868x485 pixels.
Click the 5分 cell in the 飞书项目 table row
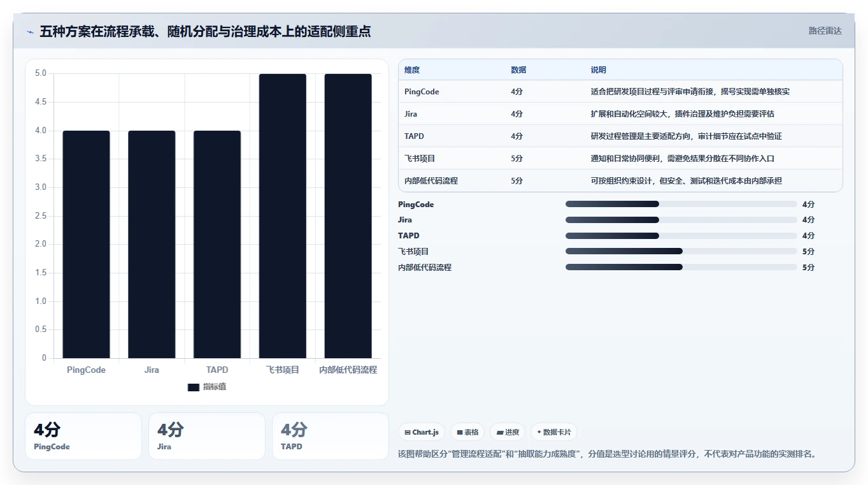coord(516,159)
